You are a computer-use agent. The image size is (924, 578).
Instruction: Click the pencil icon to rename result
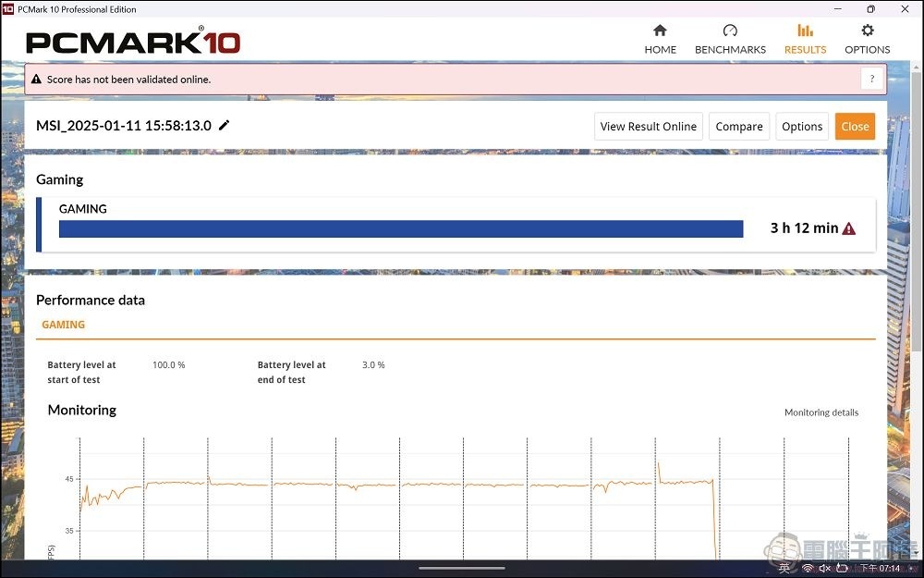pos(225,126)
